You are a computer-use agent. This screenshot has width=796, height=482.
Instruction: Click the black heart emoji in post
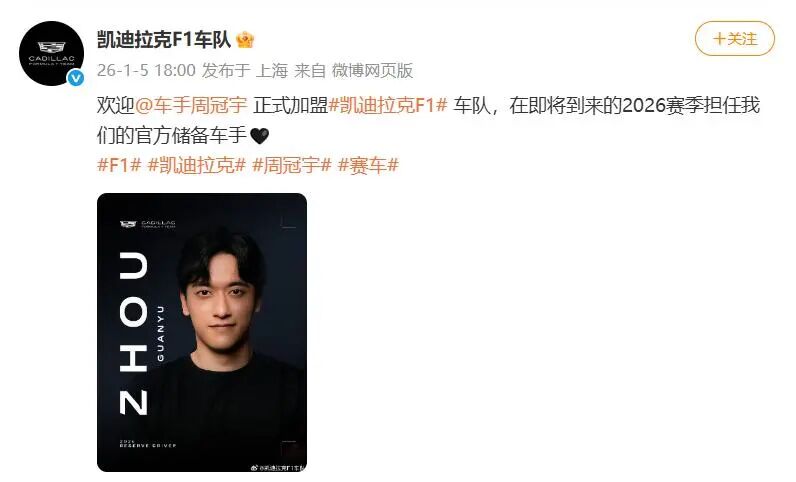pos(259,136)
